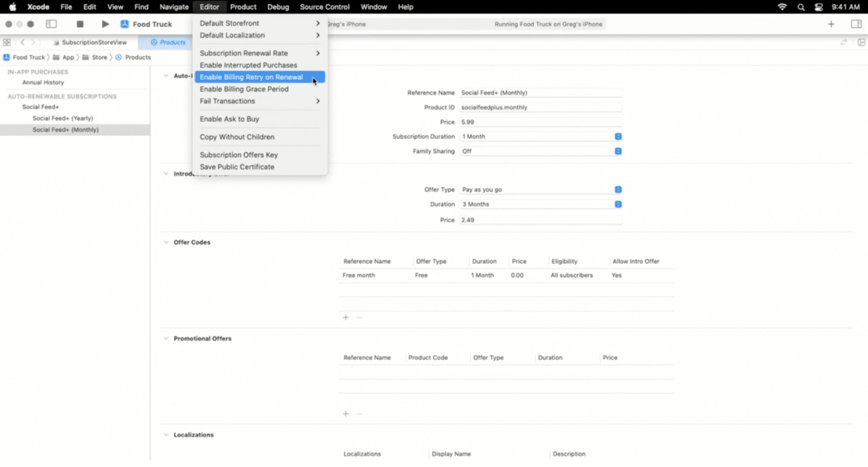Choose Enable Ask to Buy

260,119
